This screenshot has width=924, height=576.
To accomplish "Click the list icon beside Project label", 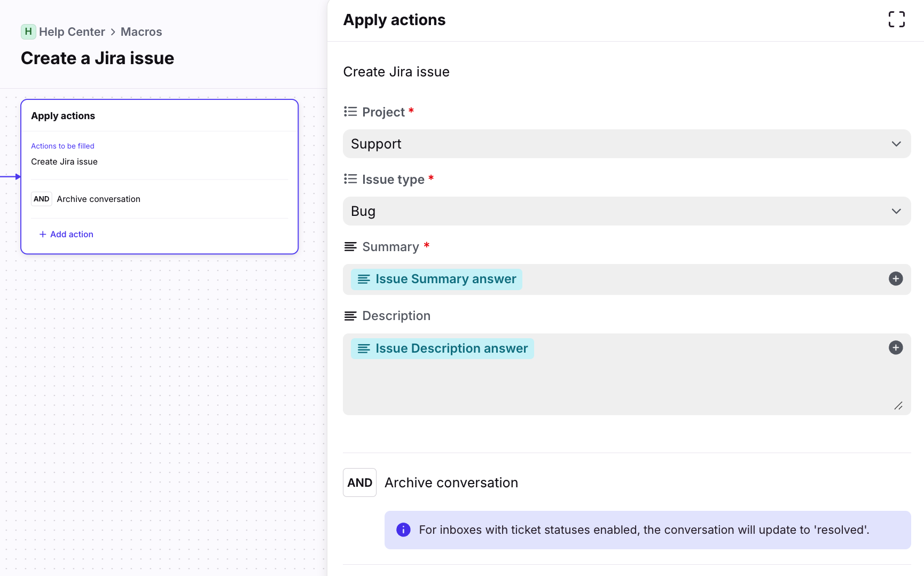I will pyautogui.click(x=350, y=112).
